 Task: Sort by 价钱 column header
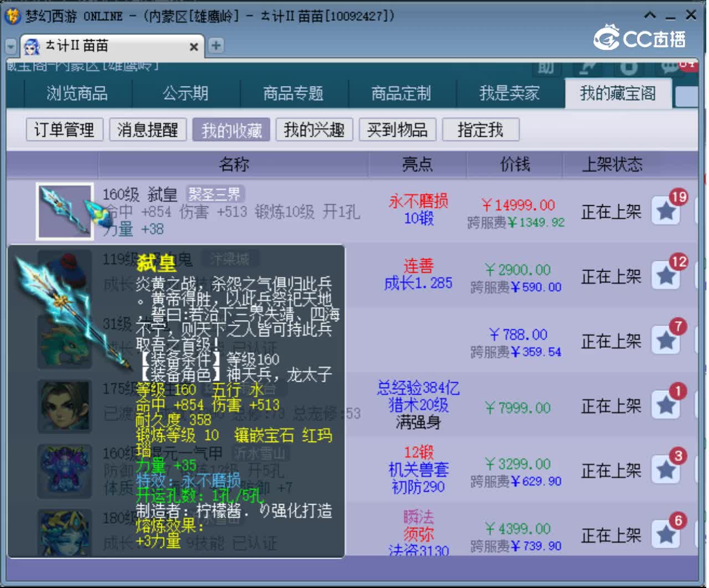[x=515, y=164]
